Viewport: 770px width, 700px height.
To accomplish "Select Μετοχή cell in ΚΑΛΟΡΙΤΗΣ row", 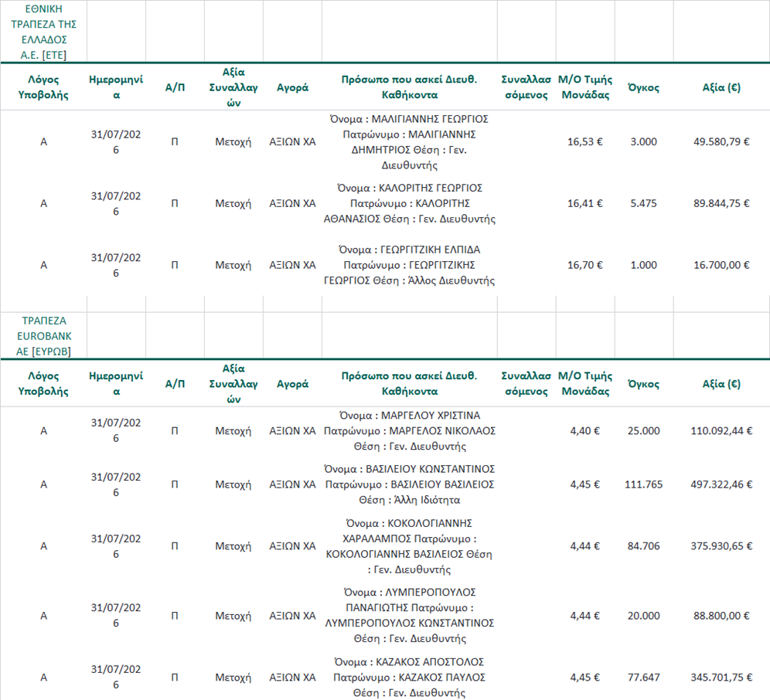I will [233, 203].
